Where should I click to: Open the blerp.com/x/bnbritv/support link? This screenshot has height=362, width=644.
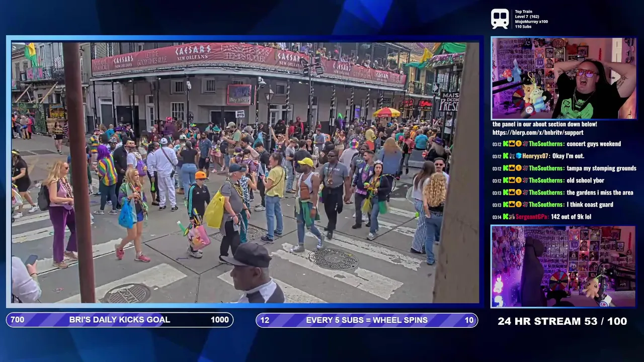538,133
